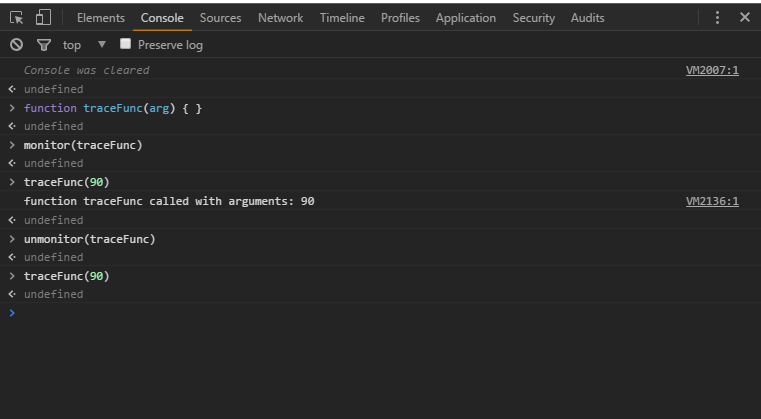
Task: Click the 'called with arguments: 90' log message
Action: [169, 201]
